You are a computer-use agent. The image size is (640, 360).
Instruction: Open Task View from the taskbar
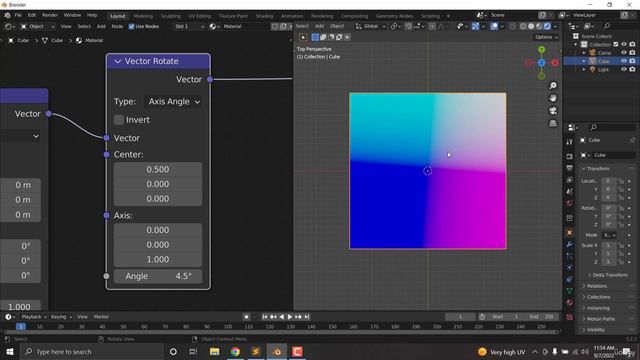click(193, 351)
